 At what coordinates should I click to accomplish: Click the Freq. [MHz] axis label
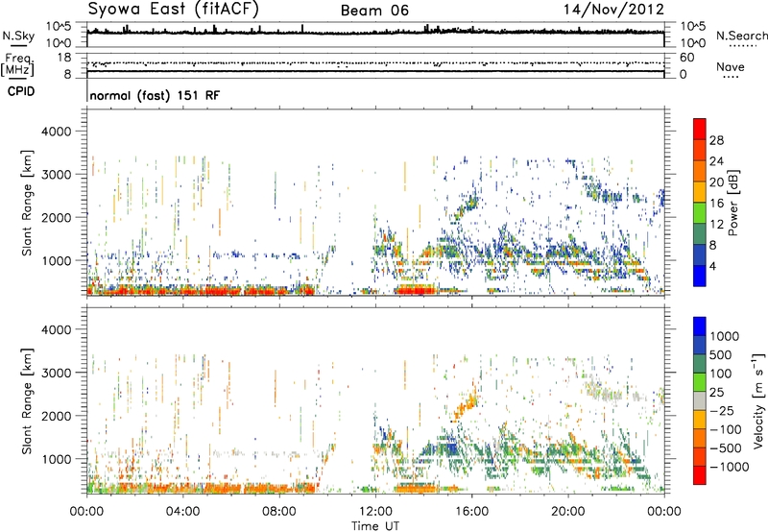18,65
